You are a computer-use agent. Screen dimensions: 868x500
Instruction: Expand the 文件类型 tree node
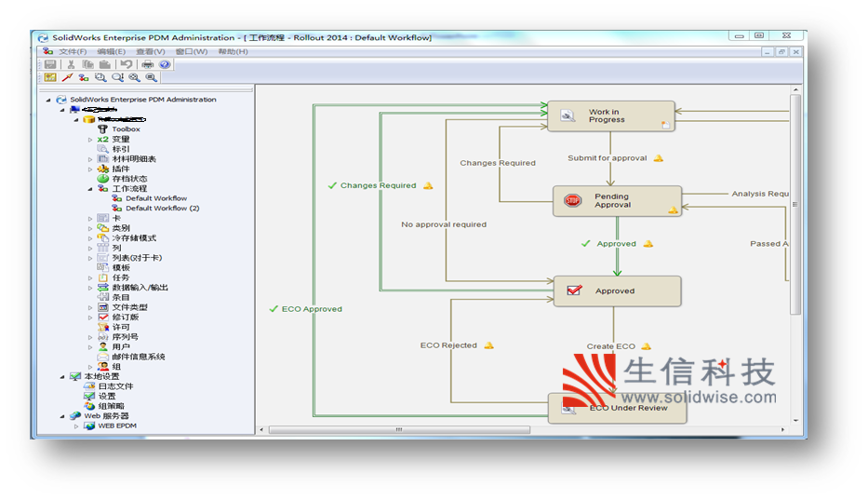(x=89, y=307)
